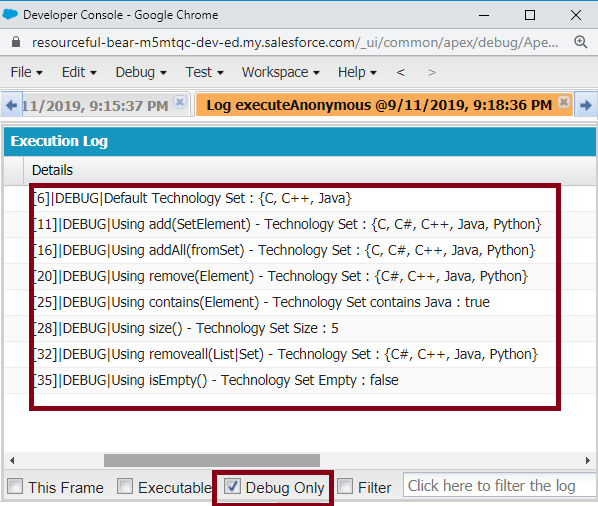The height and width of the screenshot is (506, 598).
Task: Go forward using the > navigation button
Action: pyautogui.click(x=431, y=72)
